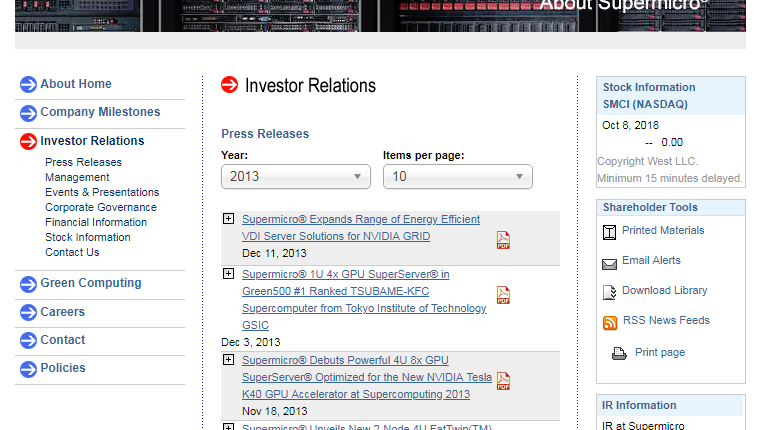This screenshot has height=430, width=759.
Task: Click the Dec 3, 2013 release date
Action: (x=251, y=342)
